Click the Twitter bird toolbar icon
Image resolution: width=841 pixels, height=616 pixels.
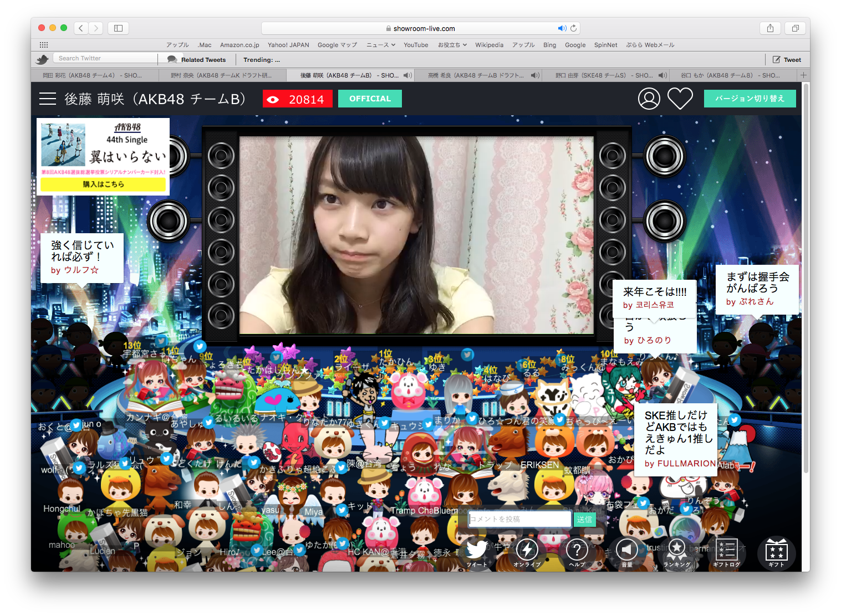pyautogui.click(x=42, y=59)
